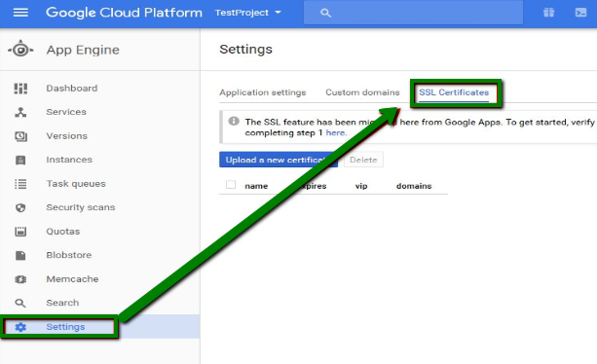The image size is (597, 364).
Task: Click the Dashboard icon in sidebar
Action: tap(20, 89)
